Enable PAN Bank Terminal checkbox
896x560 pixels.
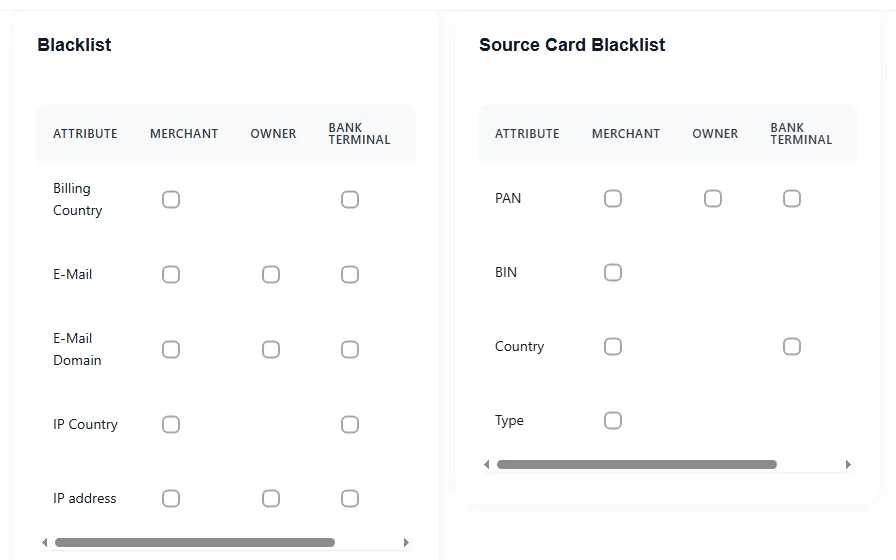coord(792,198)
